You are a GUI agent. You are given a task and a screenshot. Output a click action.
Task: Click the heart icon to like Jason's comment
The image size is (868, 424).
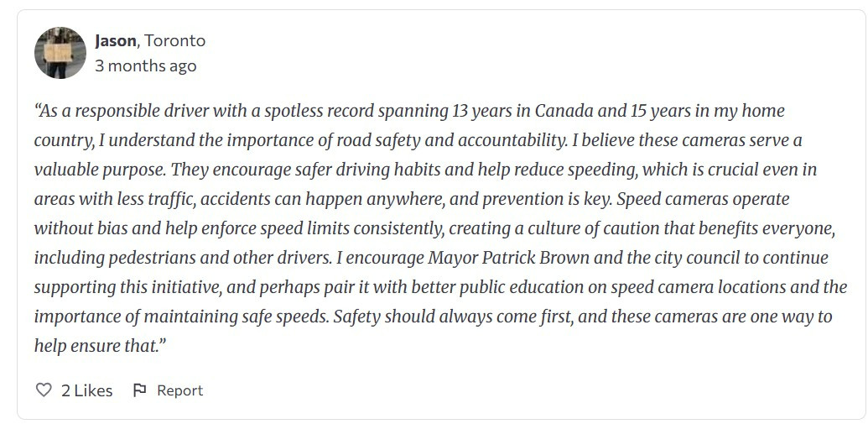coord(44,390)
